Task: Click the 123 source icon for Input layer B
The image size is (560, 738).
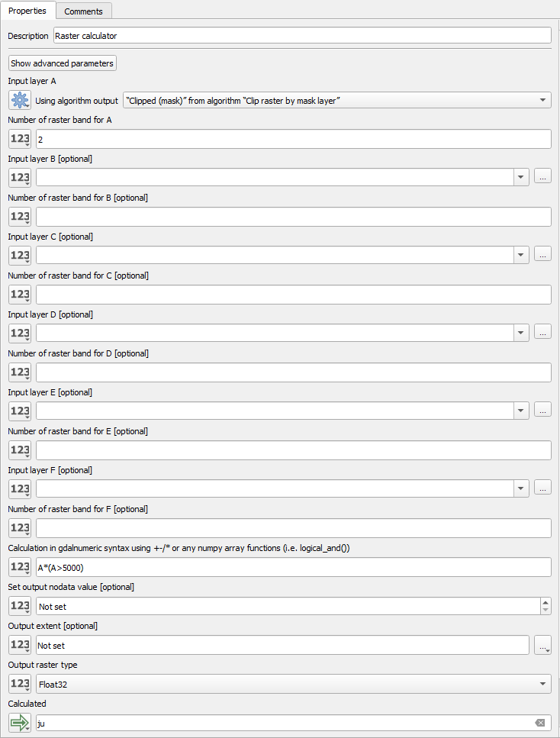Action: pyautogui.click(x=20, y=178)
